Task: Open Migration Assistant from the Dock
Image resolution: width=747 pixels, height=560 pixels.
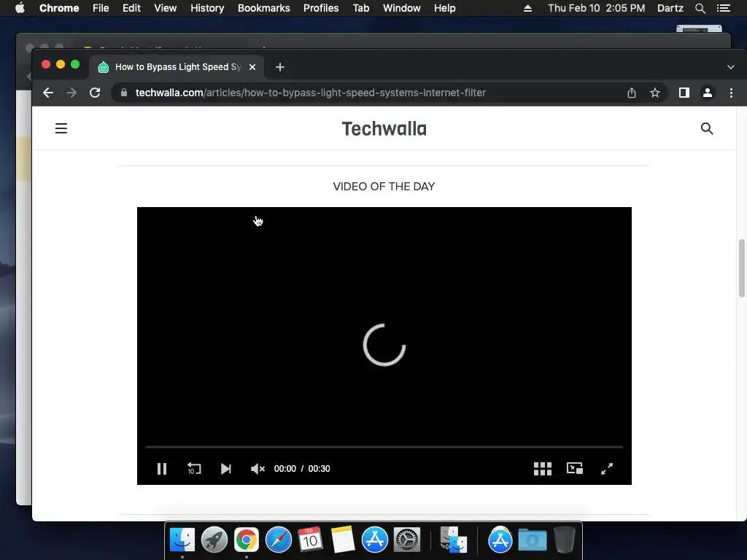Action: pos(453,540)
